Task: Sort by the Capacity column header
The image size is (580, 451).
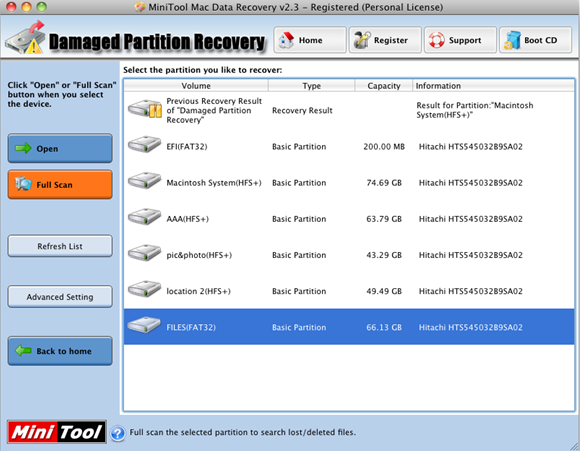Action: (384, 86)
